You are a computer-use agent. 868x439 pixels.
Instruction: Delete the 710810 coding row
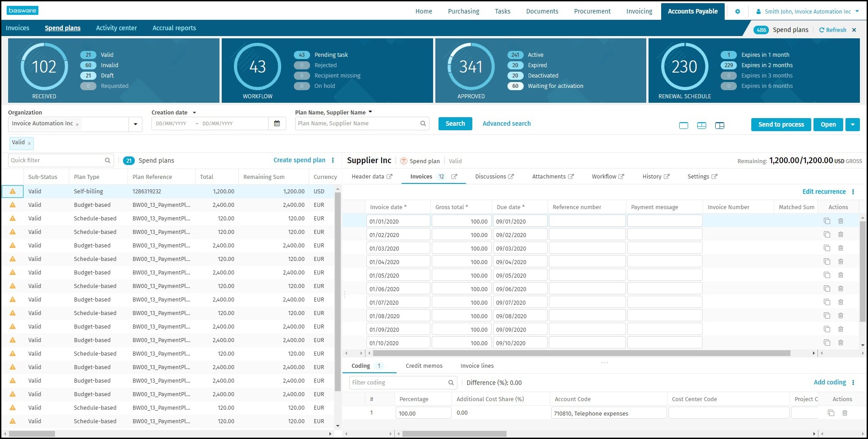point(845,413)
